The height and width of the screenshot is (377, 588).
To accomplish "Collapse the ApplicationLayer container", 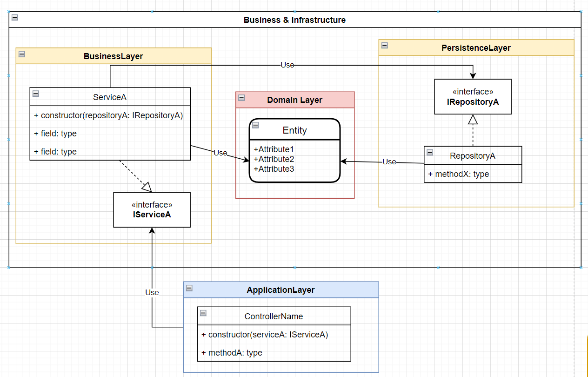I will [x=188, y=288].
